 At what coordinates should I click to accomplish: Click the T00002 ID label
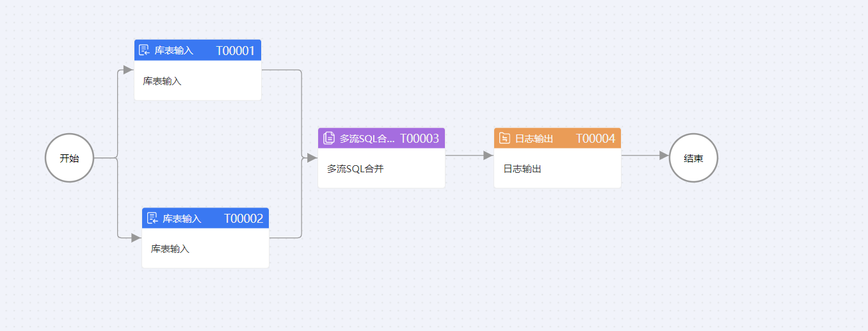point(243,218)
